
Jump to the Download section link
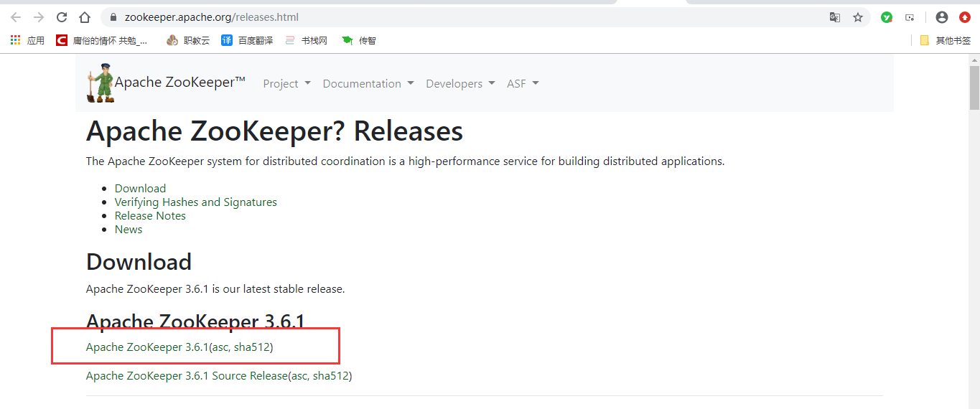point(140,188)
